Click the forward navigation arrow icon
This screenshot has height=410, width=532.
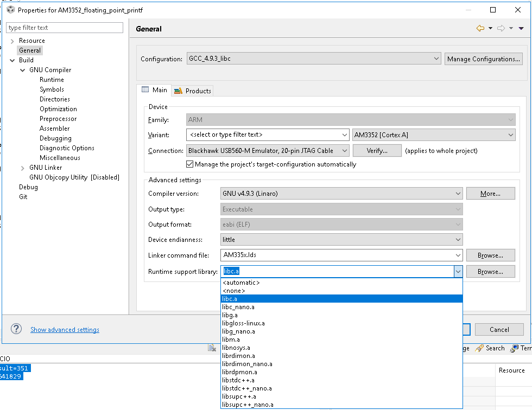[501, 29]
